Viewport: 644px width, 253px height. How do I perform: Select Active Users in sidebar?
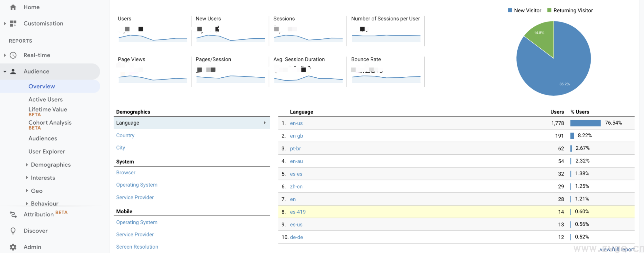pyautogui.click(x=45, y=99)
